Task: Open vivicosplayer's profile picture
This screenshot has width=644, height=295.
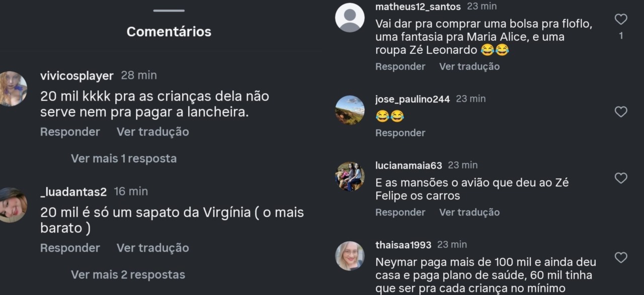Action: (x=12, y=88)
